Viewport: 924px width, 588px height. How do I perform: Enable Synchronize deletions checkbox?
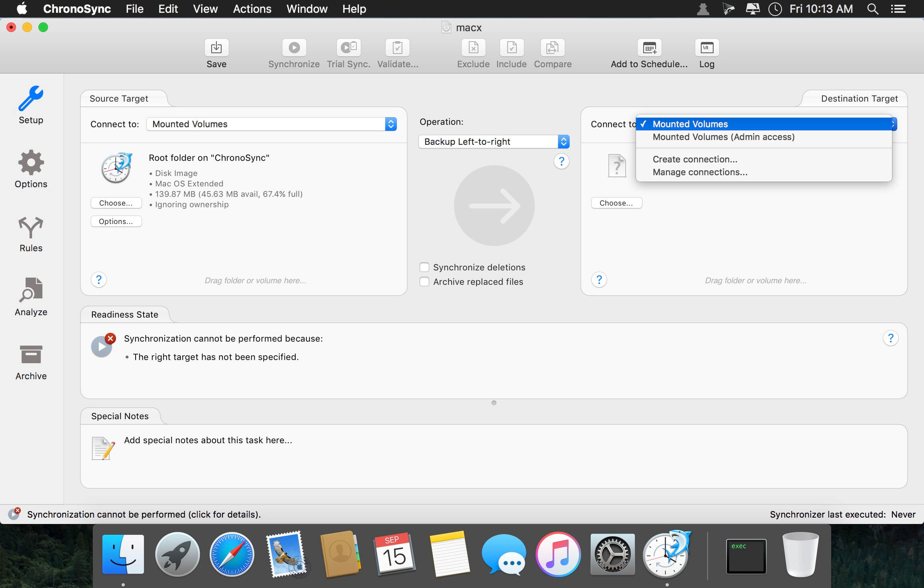424,267
